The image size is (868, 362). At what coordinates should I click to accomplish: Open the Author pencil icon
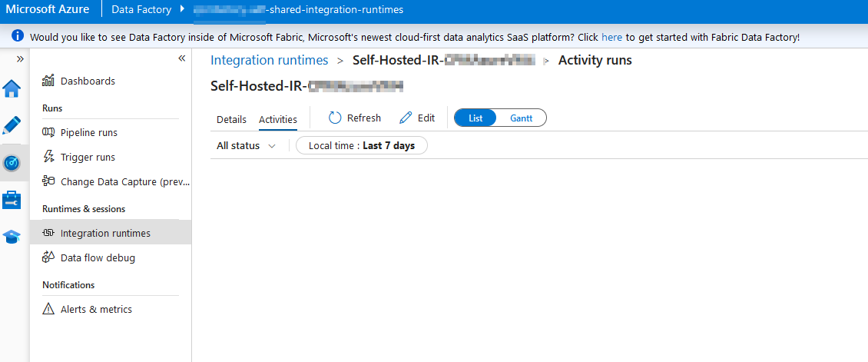12,125
